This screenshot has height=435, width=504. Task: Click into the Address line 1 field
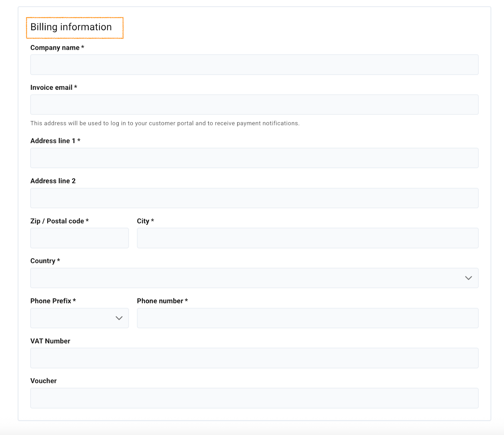click(x=254, y=158)
